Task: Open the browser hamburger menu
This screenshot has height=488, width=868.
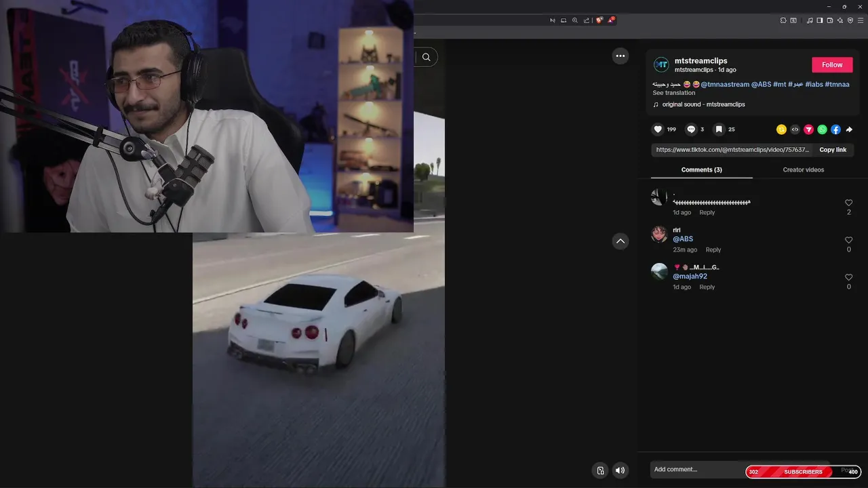Action: 860,20
